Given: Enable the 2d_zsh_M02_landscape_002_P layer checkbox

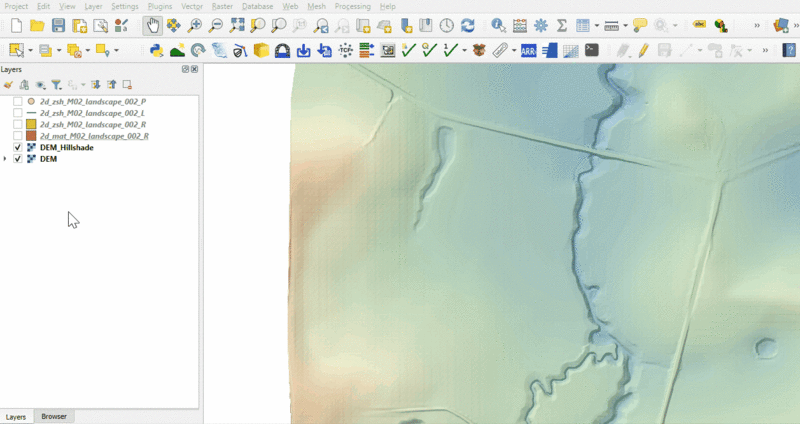Looking at the screenshot, I should point(18,102).
